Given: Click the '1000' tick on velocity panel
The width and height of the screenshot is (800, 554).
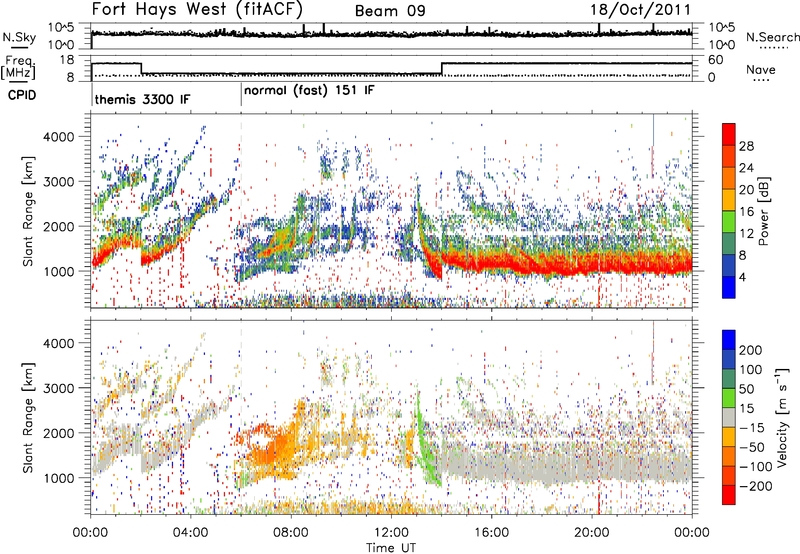Looking at the screenshot, I should click(58, 478).
